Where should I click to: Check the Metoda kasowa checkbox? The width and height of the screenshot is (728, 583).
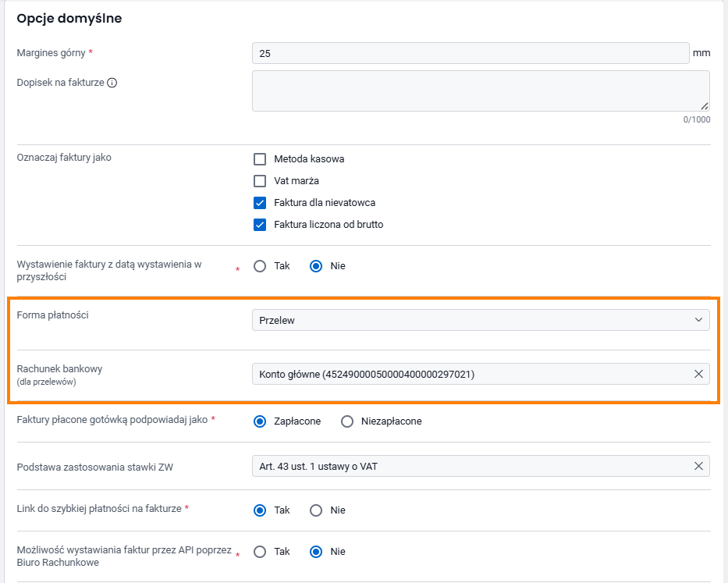click(x=260, y=159)
